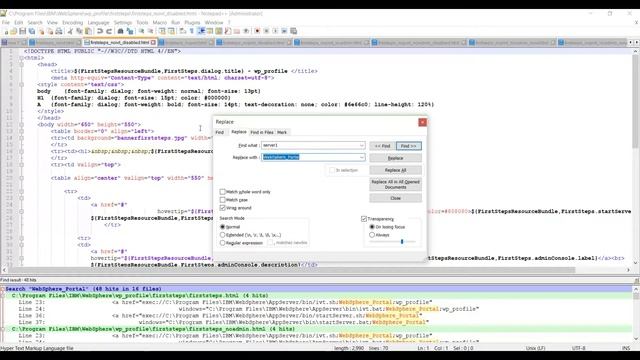
Task: Click the Print toolbar icon
Action: click(x=59, y=31)
